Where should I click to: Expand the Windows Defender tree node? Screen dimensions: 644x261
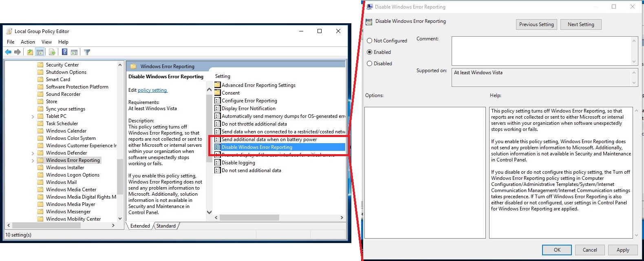click(33, 153)
